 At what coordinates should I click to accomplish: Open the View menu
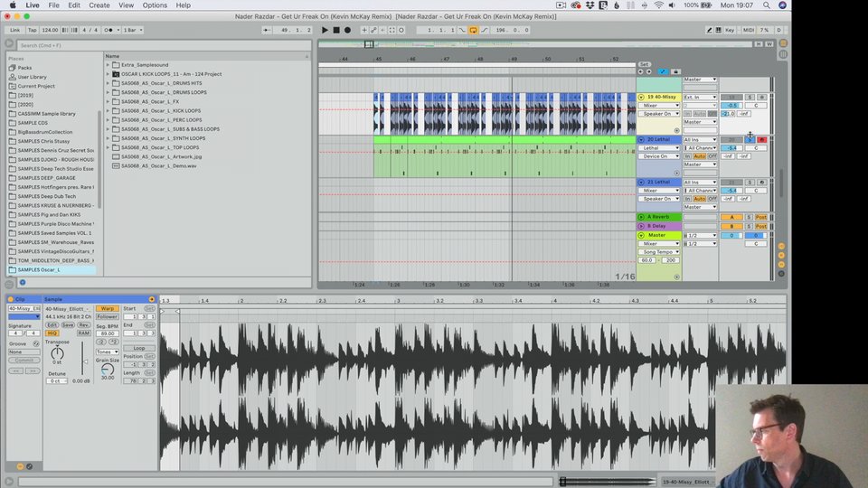127,5
